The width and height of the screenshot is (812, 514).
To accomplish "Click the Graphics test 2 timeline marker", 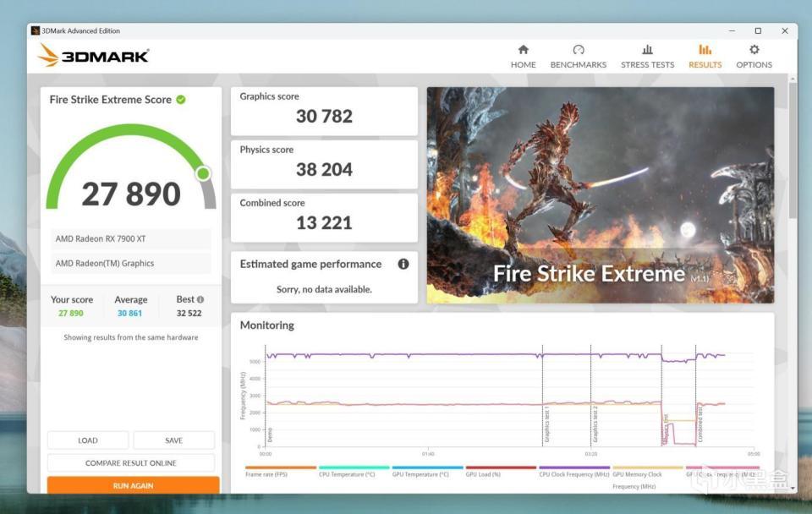I will pos(595,424).
